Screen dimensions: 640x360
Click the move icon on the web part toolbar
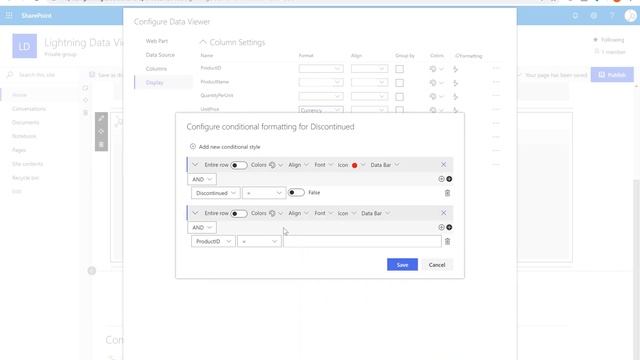point(101,131)
